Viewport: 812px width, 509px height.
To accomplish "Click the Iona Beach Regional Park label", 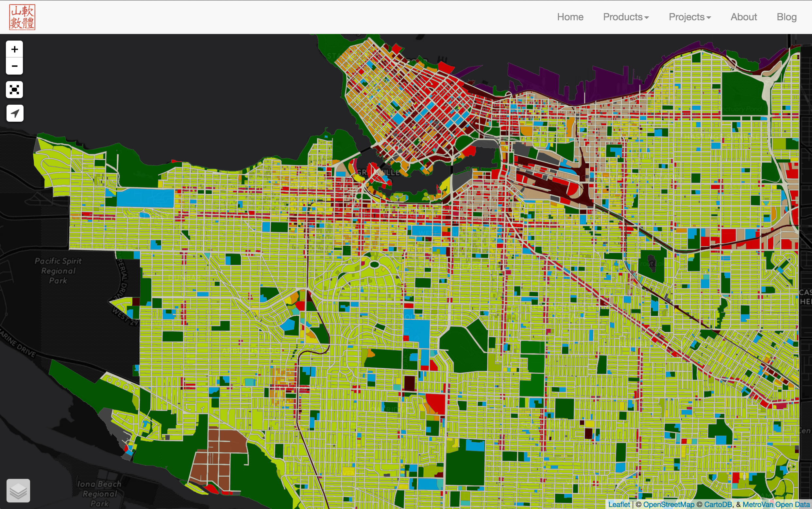I will (x=99, y=494).
